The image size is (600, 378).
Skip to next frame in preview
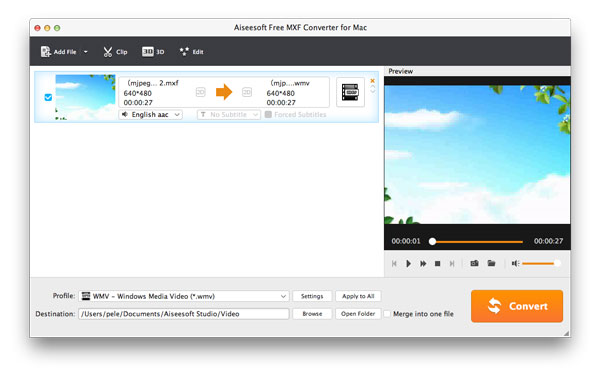452,264
